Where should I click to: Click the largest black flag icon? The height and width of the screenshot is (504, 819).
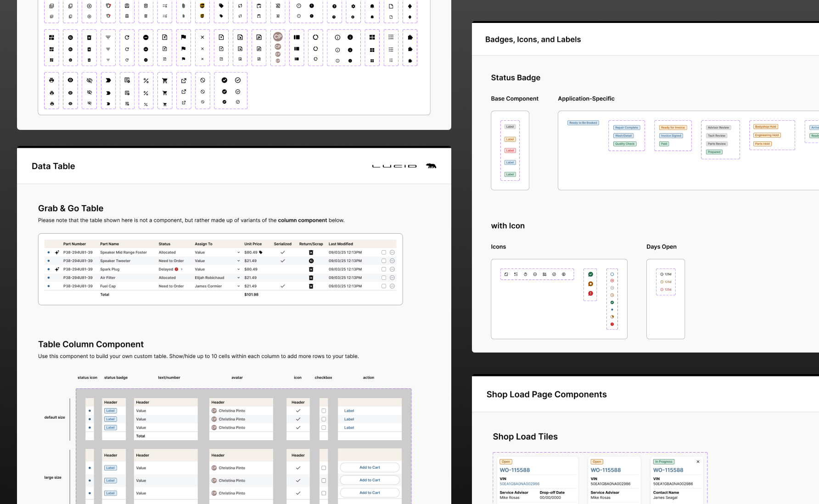point(183,37)
